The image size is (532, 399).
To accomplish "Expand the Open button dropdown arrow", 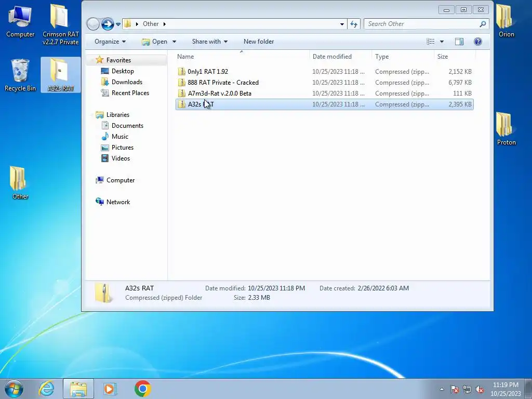I will [174, 42].
